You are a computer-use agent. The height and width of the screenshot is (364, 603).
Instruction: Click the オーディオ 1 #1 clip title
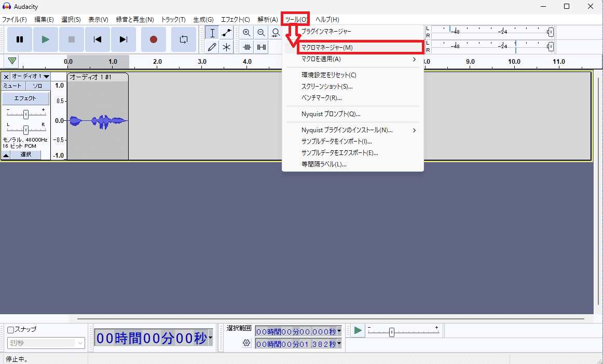pos(90,77)
